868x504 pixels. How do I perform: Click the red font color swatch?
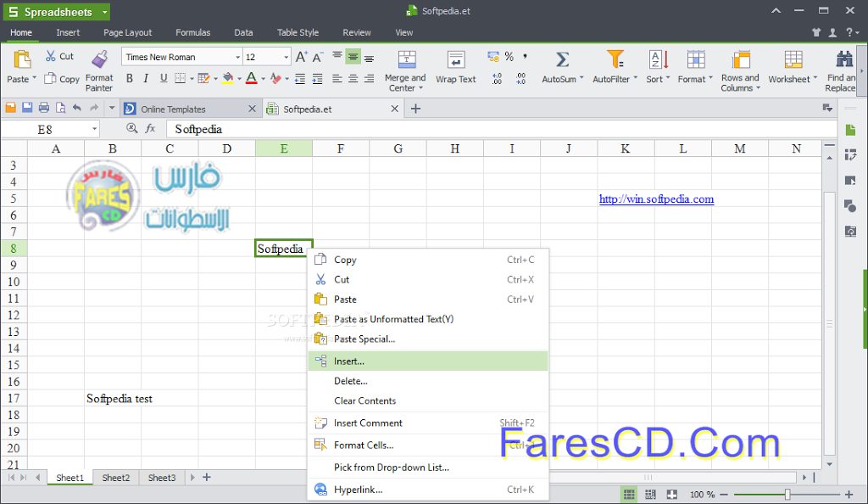pos(251,79)
